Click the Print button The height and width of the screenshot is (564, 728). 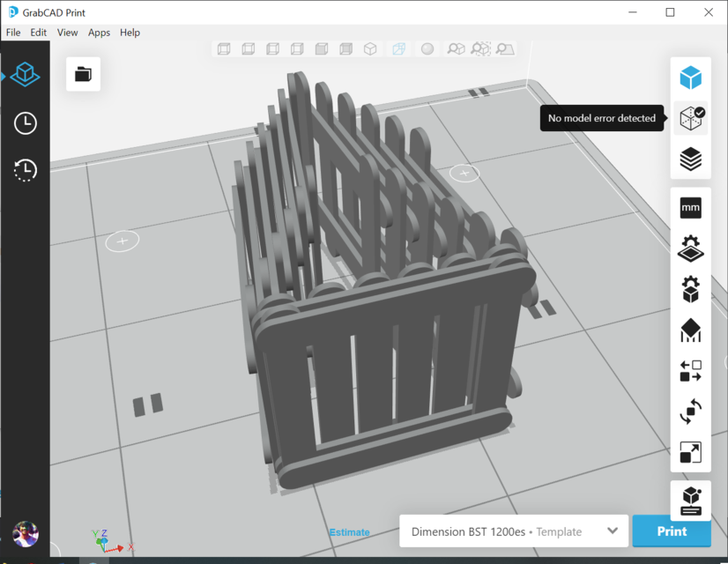pos(672,531)
